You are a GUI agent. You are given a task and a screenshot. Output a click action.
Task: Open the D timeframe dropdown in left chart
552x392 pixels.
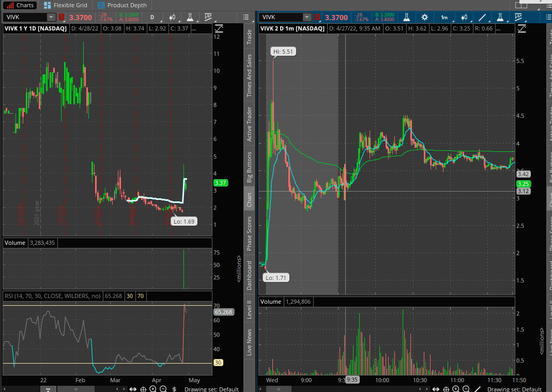coord(152,18)
